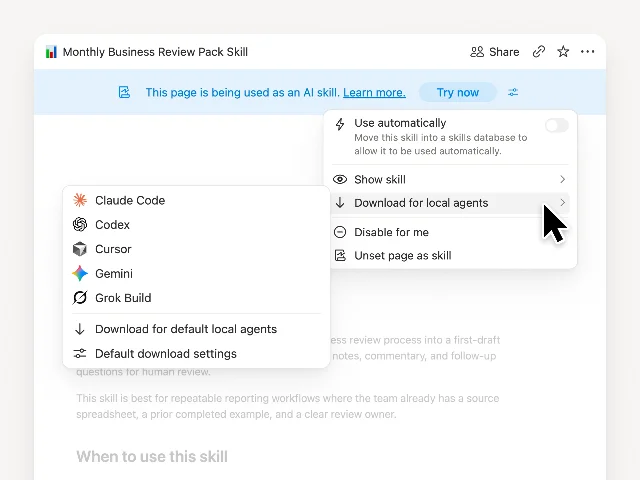Image resolution: width=640 pixels, height=480 pixels.
Task: Copy page link with chain icon
Action: (x=539, y=51)
